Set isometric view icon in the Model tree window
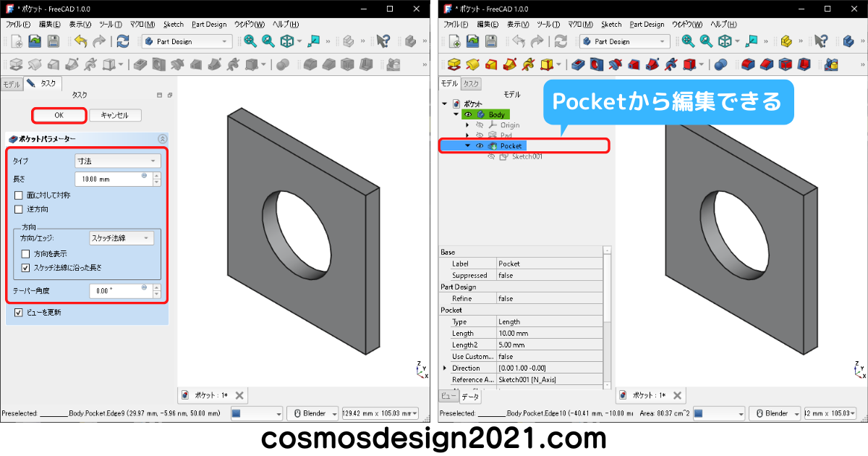Viewport: 868px width, 456px height. (x=726, y=41)
